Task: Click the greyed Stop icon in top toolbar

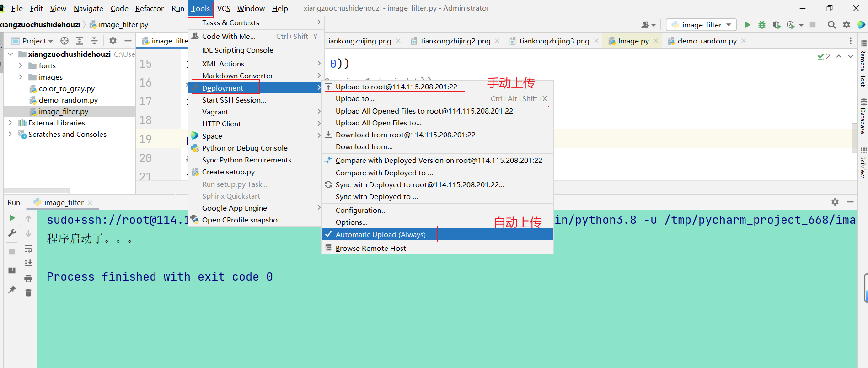Action: [813, 25]
